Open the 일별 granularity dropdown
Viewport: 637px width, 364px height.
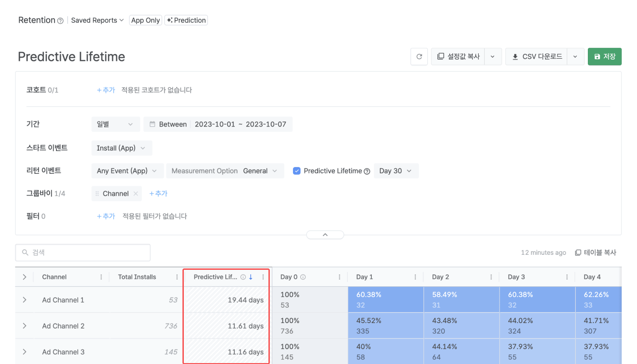pos(116,124)
